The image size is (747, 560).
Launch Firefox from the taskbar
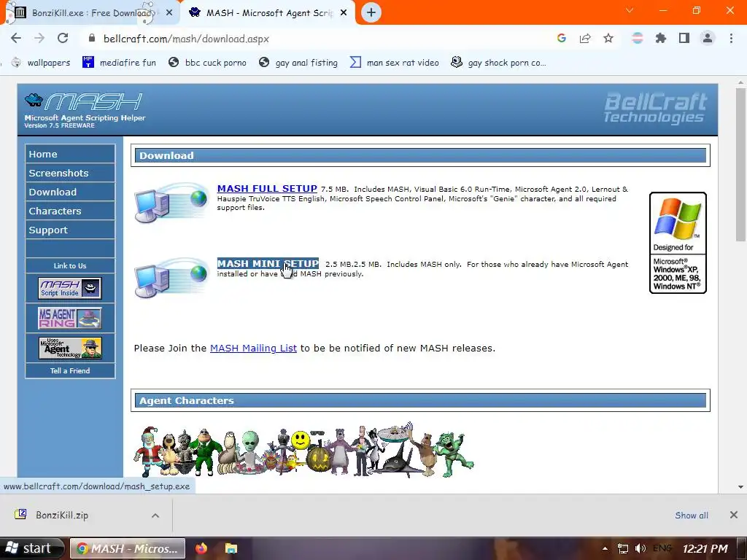[x=201, y=548]
